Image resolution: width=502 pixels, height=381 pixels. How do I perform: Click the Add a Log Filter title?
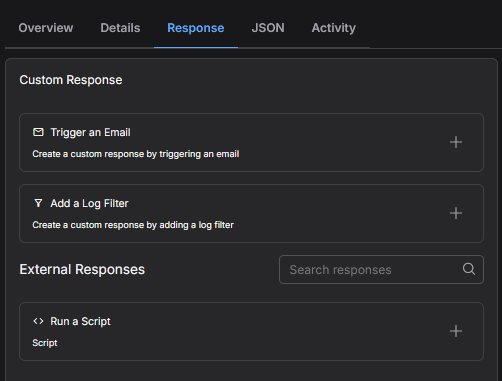tap(89, 203)
